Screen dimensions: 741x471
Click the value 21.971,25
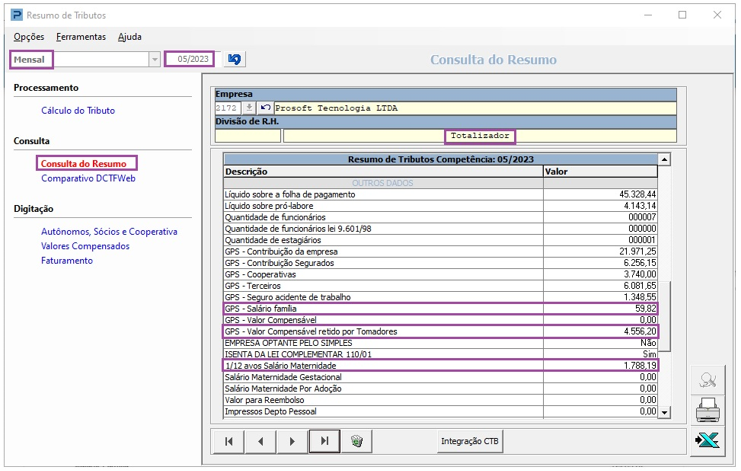pos(638,252)
